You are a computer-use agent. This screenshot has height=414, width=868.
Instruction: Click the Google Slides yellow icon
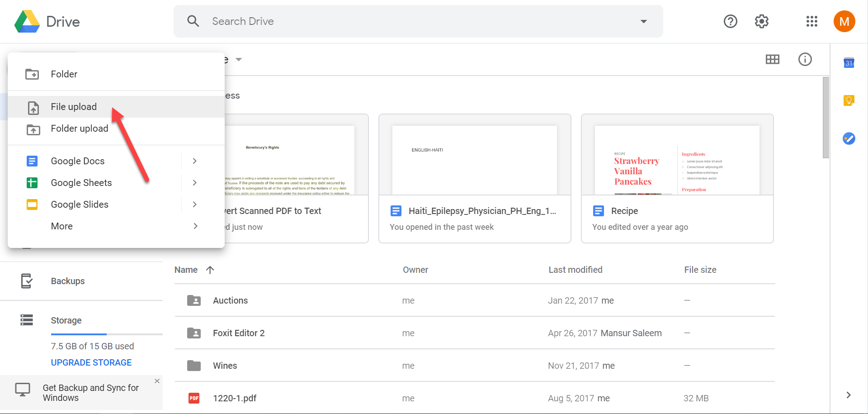[x=32, y=205]
